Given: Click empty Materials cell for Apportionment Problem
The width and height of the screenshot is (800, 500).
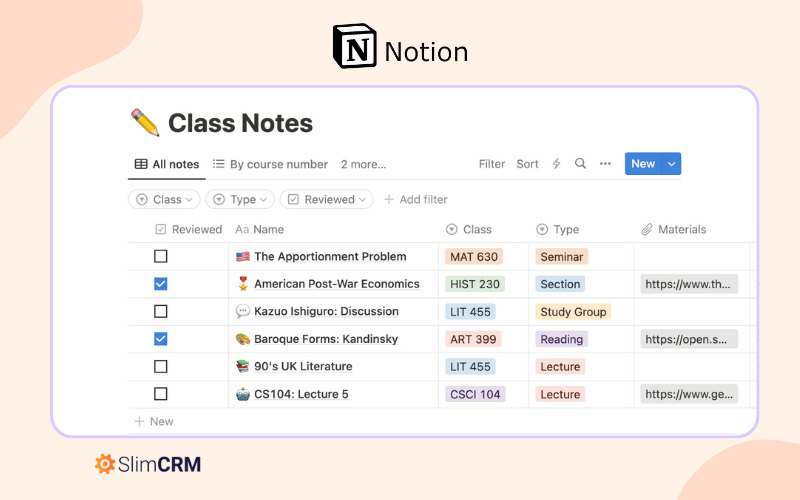Looking at the screenshot, I should coord(691,257).
